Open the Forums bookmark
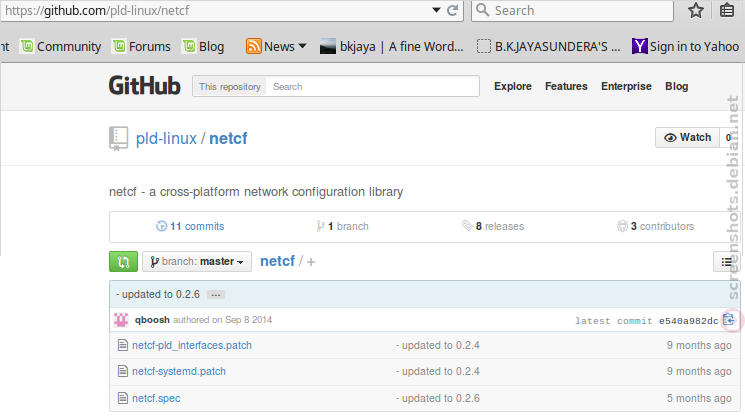 142,47
